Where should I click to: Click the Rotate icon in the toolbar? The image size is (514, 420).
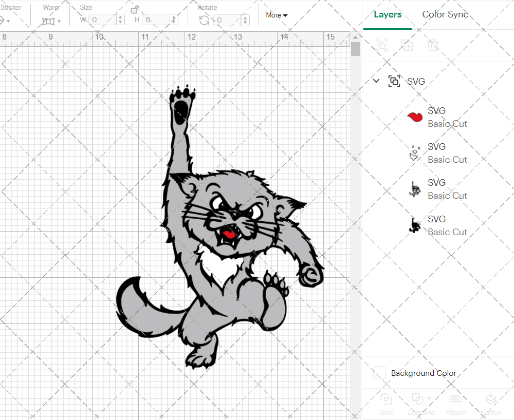click(x=204, y=20)
